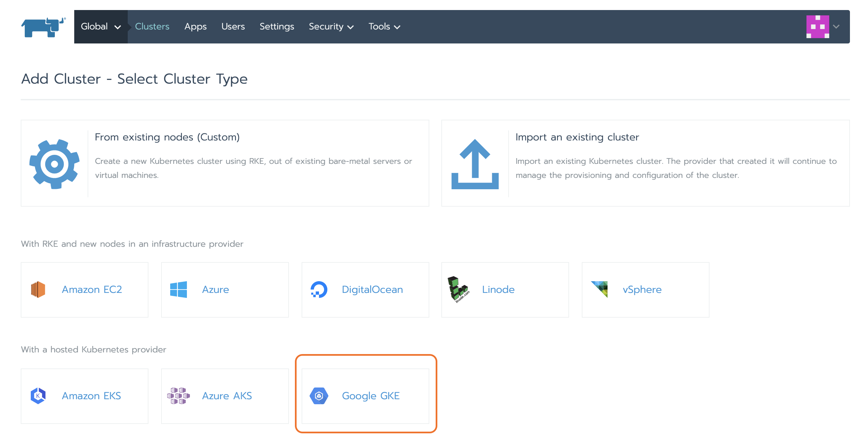Click the DigitalOcean logo icon
868x440 pixels.
[x=319, y=290]
